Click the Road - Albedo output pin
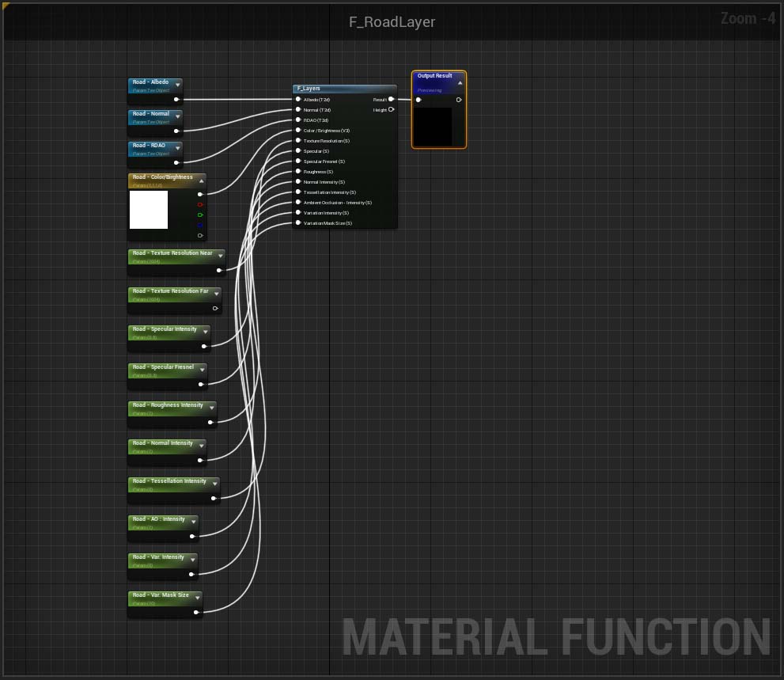 tap(176, 100)
